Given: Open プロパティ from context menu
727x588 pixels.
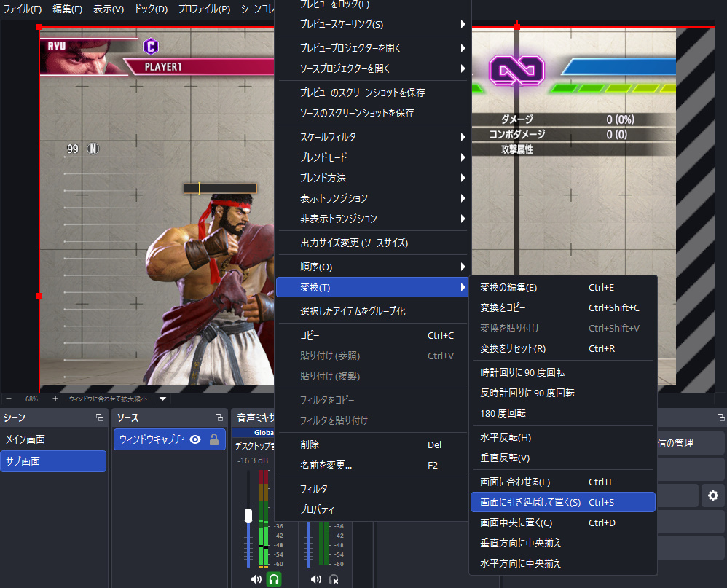Looking at the screenshot, I should pyautogui.click(x=372, y=509).
